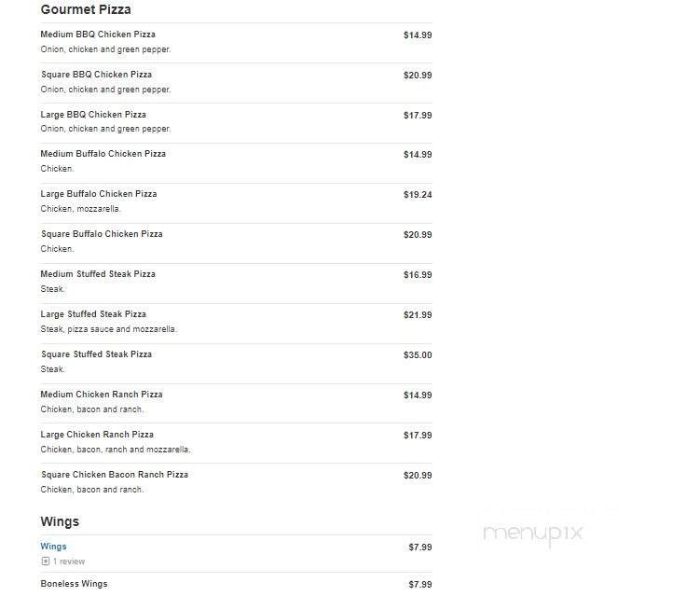Select the Medium Stuffed Steak Pizza item
This screenshot has width=700, height=610.
[x=98, y=274]
